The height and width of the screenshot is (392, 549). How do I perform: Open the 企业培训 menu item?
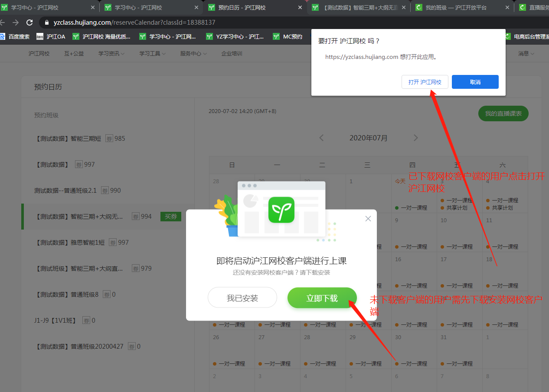click(232, 54)
